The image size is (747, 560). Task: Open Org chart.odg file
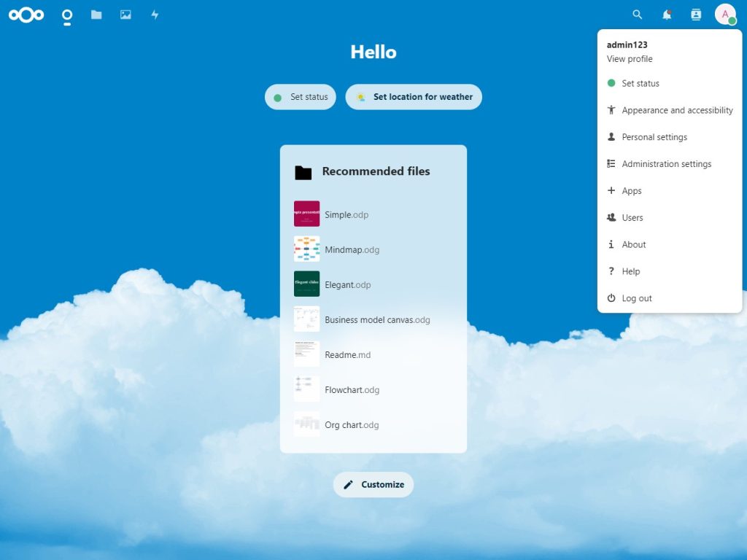[x=373, y=424]
